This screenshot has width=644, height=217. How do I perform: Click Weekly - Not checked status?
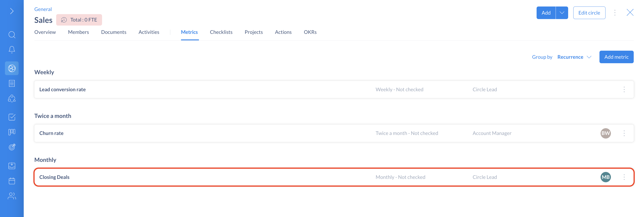click(x=399, y=89)
